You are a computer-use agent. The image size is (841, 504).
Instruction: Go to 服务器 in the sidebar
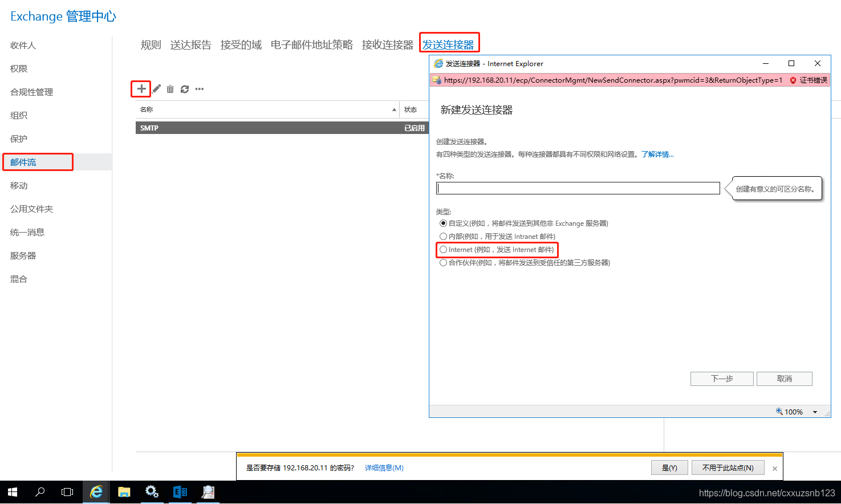coord(23,256)
